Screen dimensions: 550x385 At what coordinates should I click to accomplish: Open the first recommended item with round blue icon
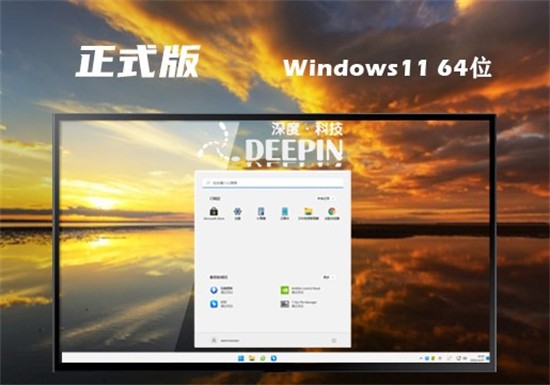222,290
